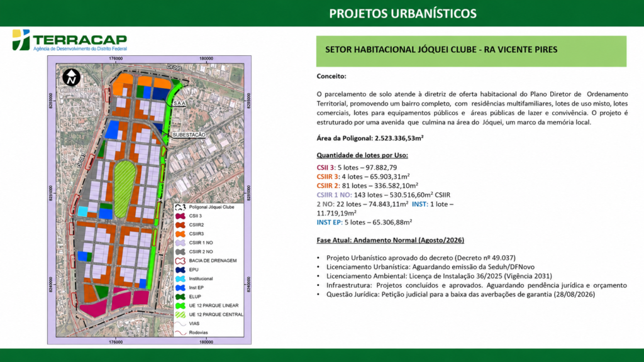644x362 pixels.
Task: Click the Inst EP legend swatch
Action: [180, 288]
